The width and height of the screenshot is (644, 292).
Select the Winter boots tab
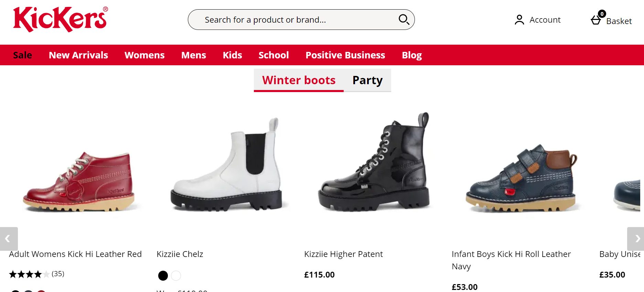pyautogui.click(x=299, y=80)
